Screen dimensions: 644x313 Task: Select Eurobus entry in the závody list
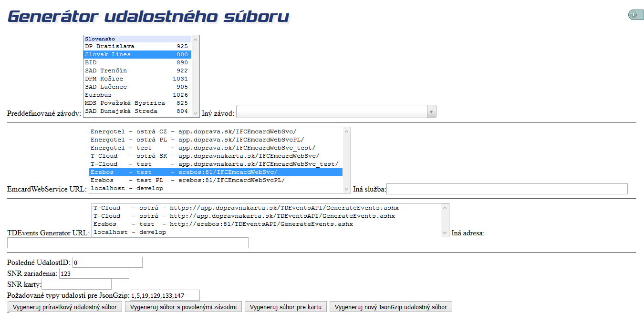click(136, 95)
